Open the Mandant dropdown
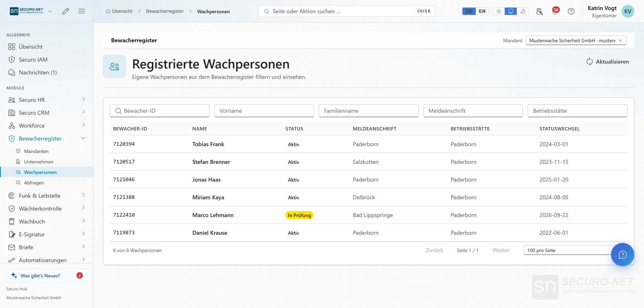The height and width of the screenshot is (308, 644). click(x=576, y=40)
